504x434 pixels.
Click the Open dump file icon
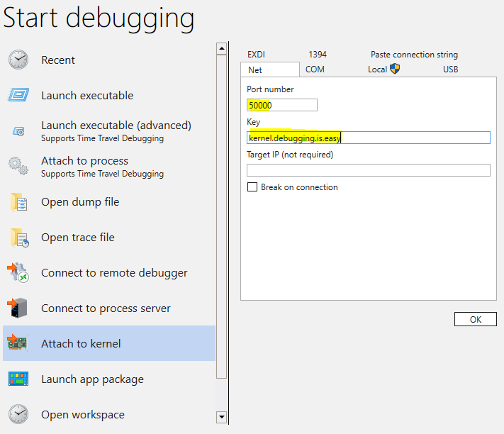19,202
